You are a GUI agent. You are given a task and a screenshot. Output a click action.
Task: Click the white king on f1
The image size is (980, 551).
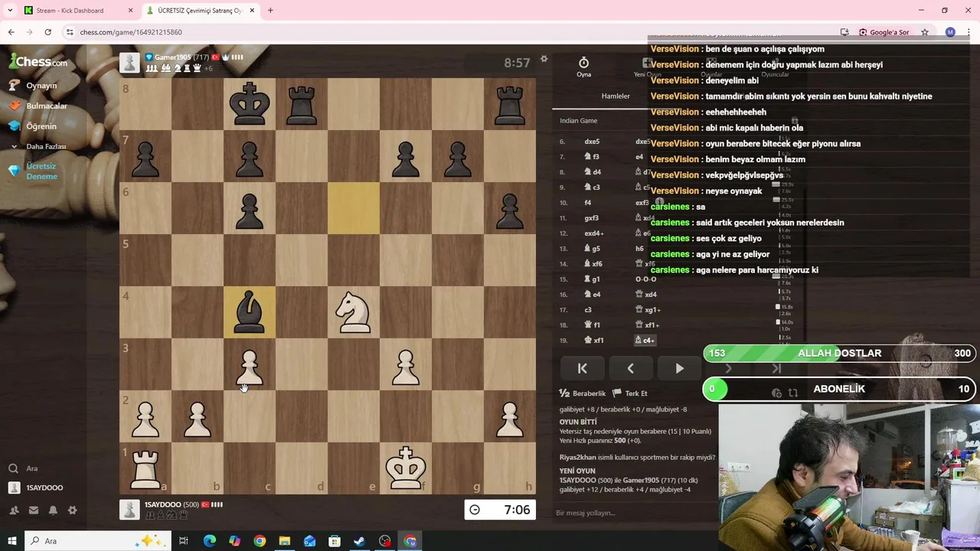coord(406,468)
